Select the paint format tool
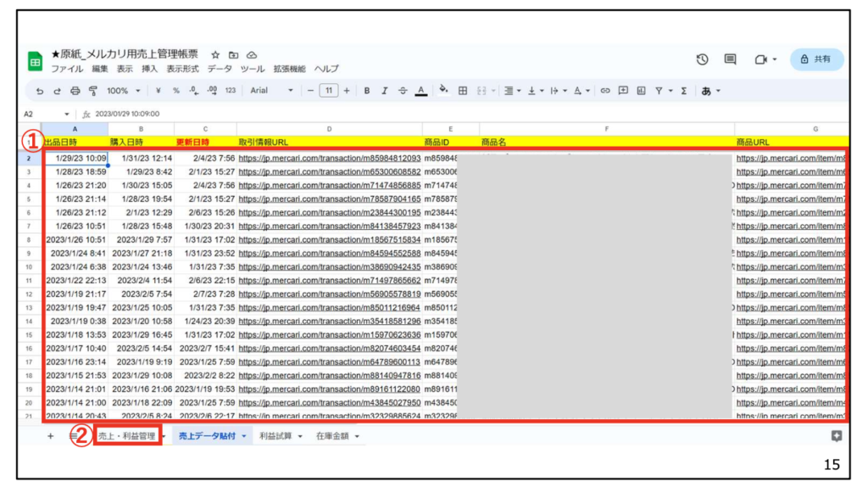Image resolution: width=868 pixels, height=487 pixels. [x=93, y=91]
